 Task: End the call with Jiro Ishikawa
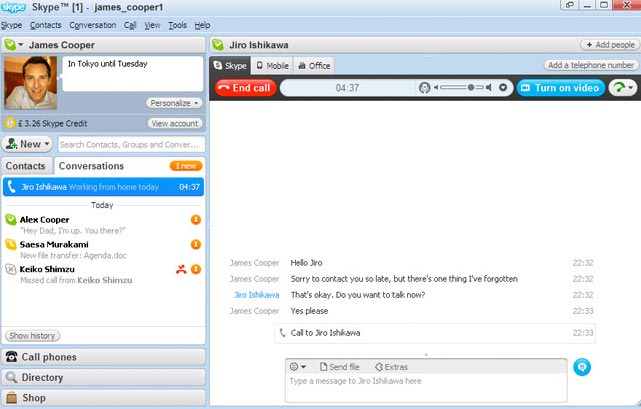(x=245, y=88)
